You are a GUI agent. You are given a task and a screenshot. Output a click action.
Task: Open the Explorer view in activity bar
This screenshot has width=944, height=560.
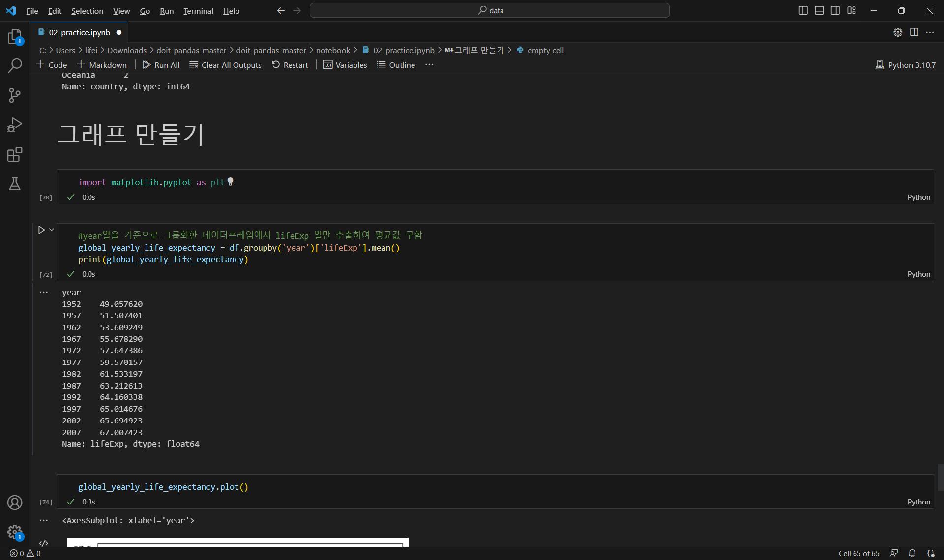point(15,36)
